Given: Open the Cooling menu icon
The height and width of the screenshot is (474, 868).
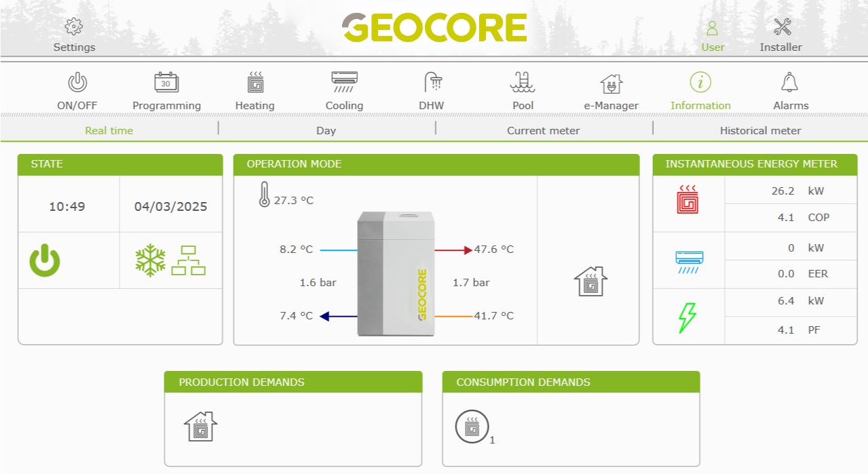Looking at the screenshot, I should (344, 83).
